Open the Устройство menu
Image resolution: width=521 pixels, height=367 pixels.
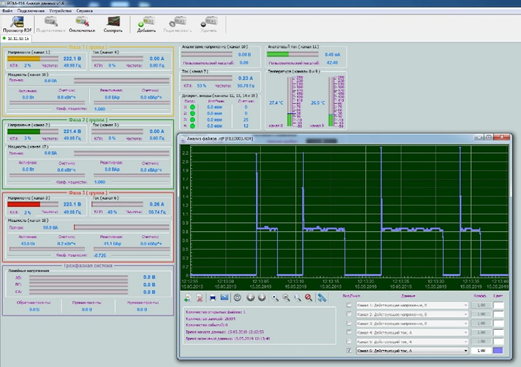pos(60,11)
